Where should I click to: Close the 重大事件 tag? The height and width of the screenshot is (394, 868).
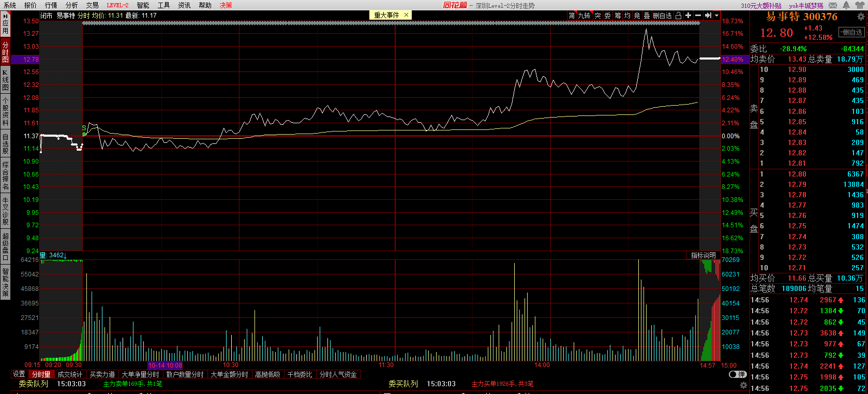pos(406,15)
